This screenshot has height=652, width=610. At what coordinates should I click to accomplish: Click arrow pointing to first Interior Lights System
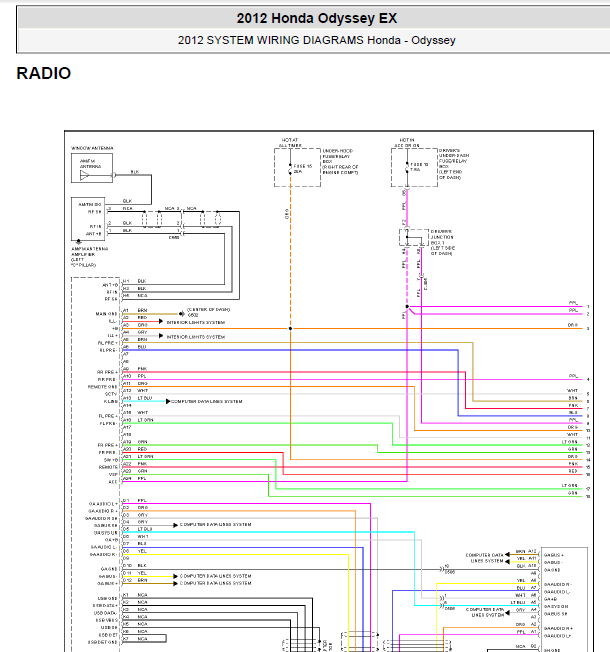(x=161, y=321)
